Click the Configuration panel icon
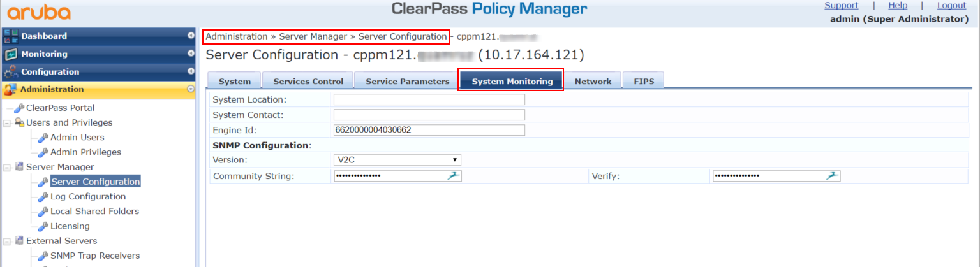Image resolution: width=980 pixels, height=267 pixels. pos(11,72)
